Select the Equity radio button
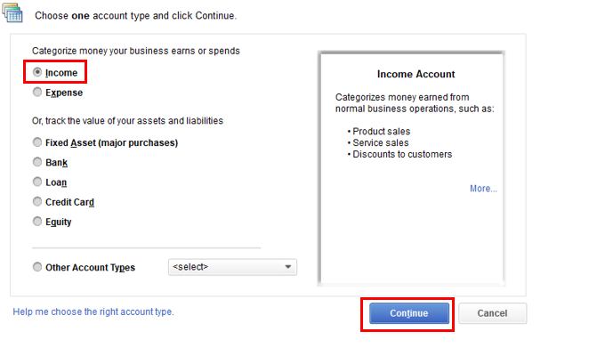589x364 pixels. click(x=37, y=222)
